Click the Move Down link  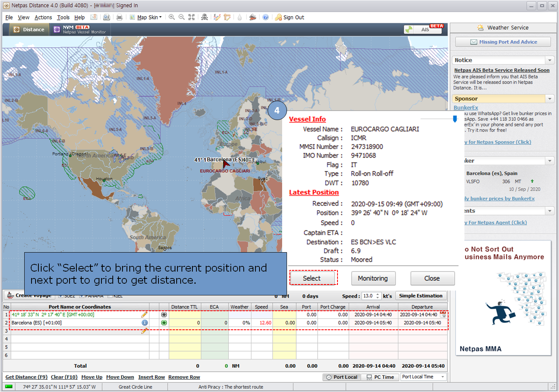point(120,377)
